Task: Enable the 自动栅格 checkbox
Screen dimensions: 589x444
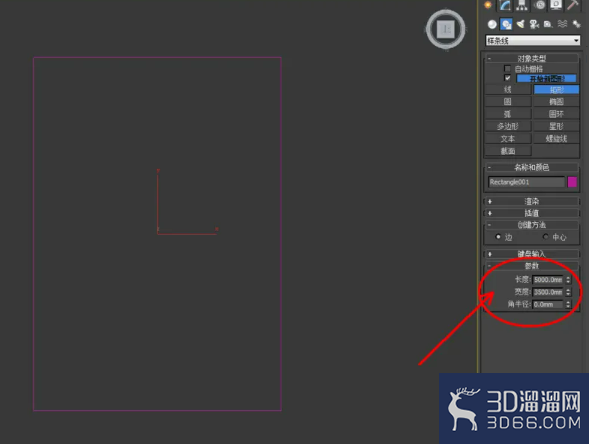Action: (507, 69)
